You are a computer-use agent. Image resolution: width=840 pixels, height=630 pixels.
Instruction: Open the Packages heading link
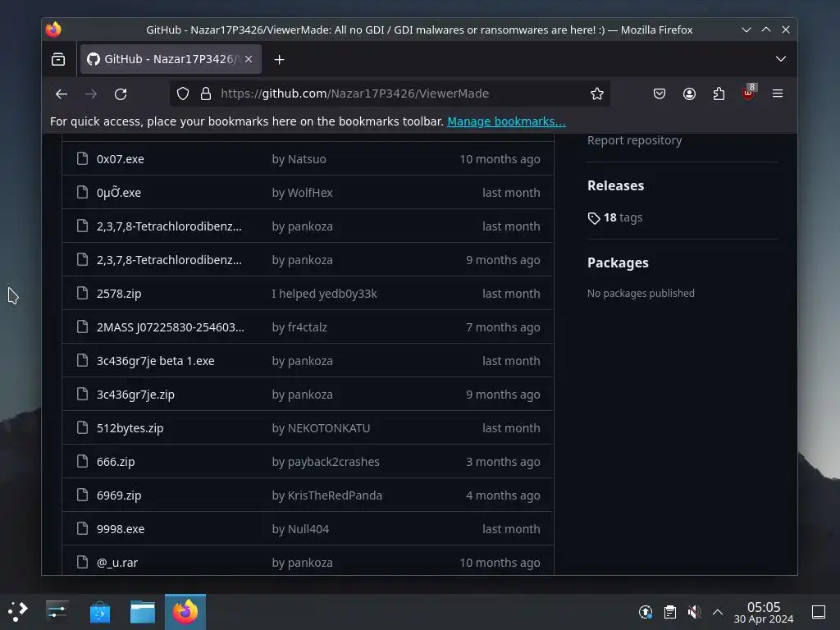618,262
